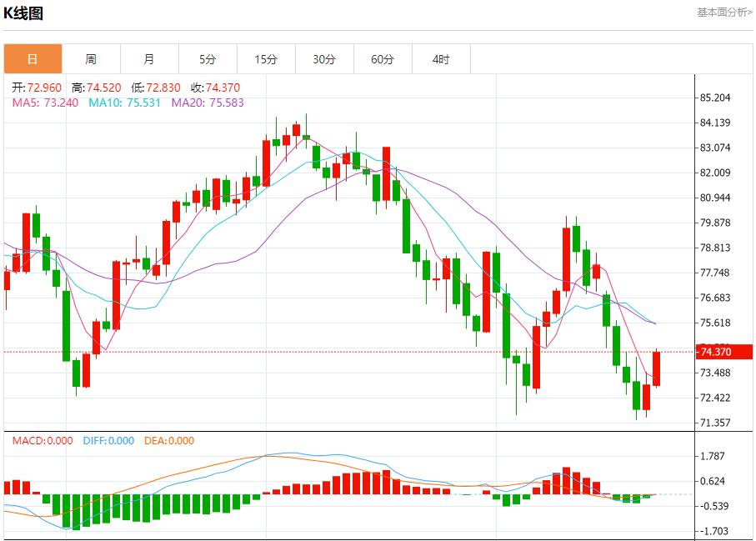
Task: Click the DEA indicator label
Action: tap(169, 441)
